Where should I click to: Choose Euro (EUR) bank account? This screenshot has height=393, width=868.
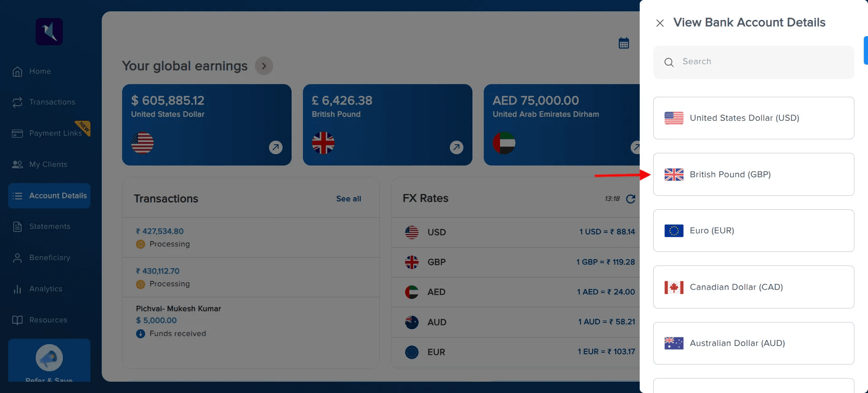754,231
